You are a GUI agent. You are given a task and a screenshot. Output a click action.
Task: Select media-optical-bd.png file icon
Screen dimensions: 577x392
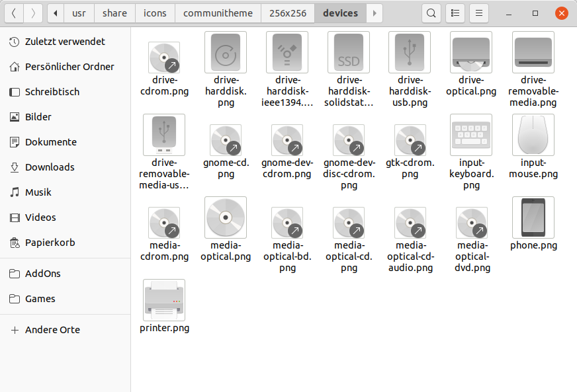click(287, 223)
